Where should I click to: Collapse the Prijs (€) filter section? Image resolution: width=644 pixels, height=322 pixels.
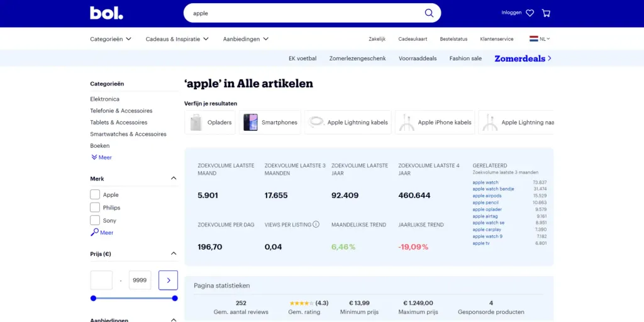coord(174,253)
